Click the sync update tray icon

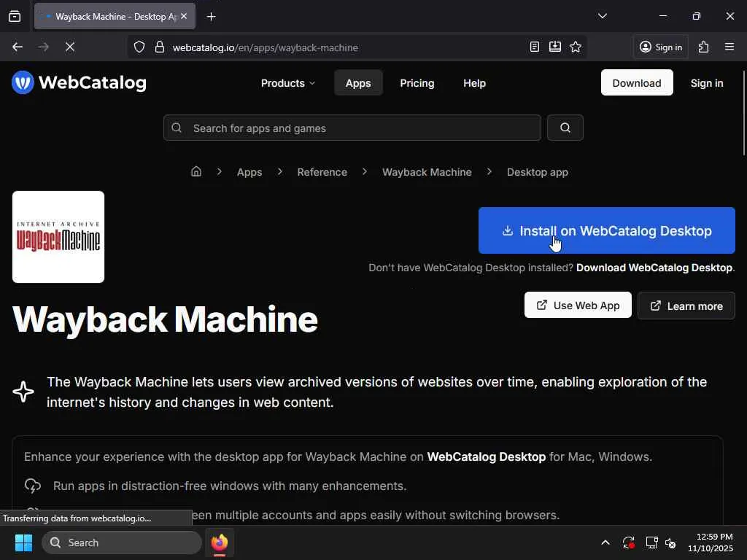(628, 542)
